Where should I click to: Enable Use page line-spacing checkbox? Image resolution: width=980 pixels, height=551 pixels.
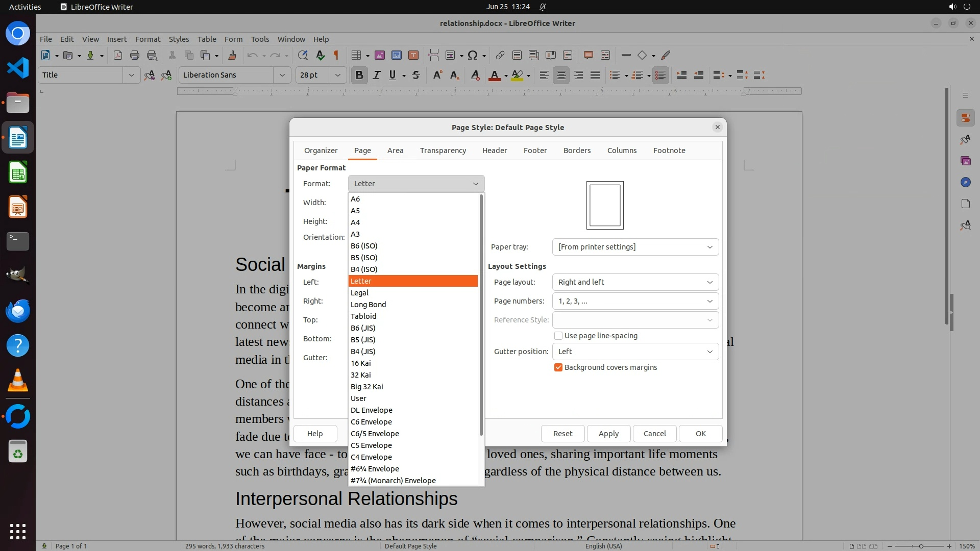[x=558, y=336]
